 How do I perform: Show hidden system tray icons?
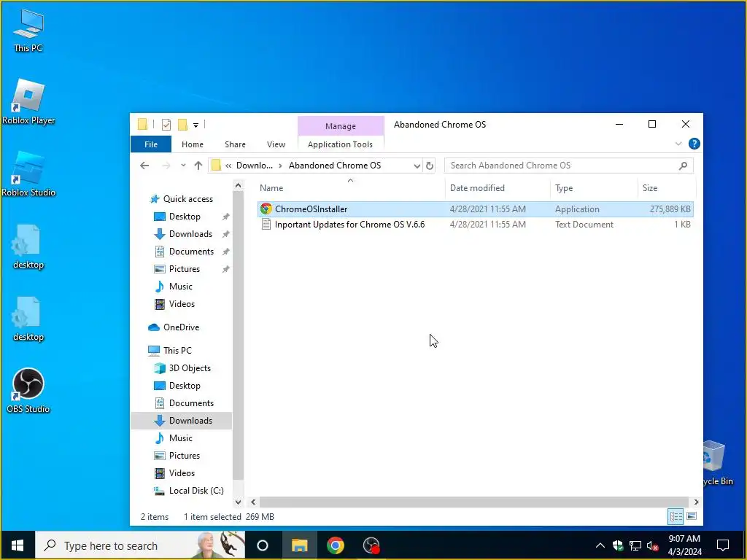pyautogui.click(x=600, y=545)
